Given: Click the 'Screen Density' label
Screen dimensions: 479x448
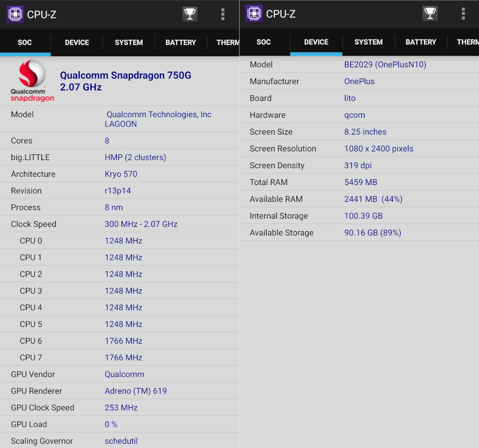Looking at the screenshot, I should [277, 166].
